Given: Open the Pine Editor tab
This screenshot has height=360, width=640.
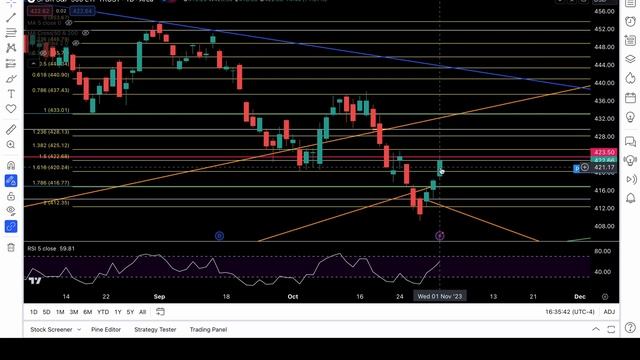Looking at the screenshot, I should pos(106,329).
